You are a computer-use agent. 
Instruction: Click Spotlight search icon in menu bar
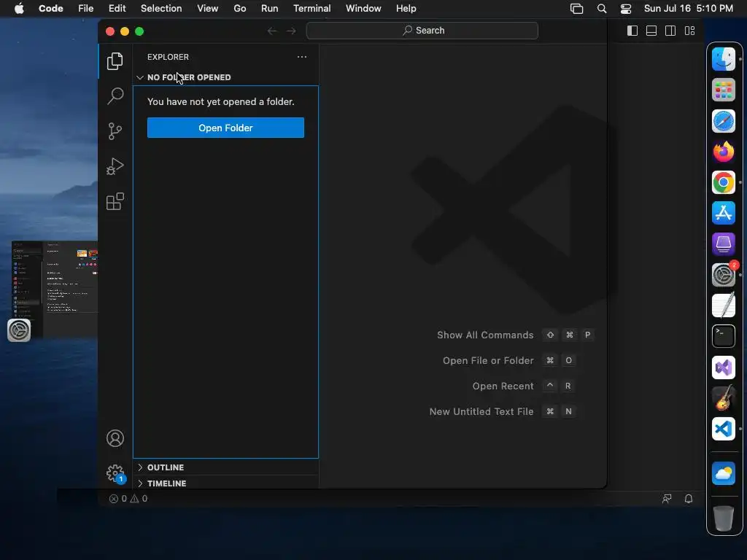click(602, 9)
